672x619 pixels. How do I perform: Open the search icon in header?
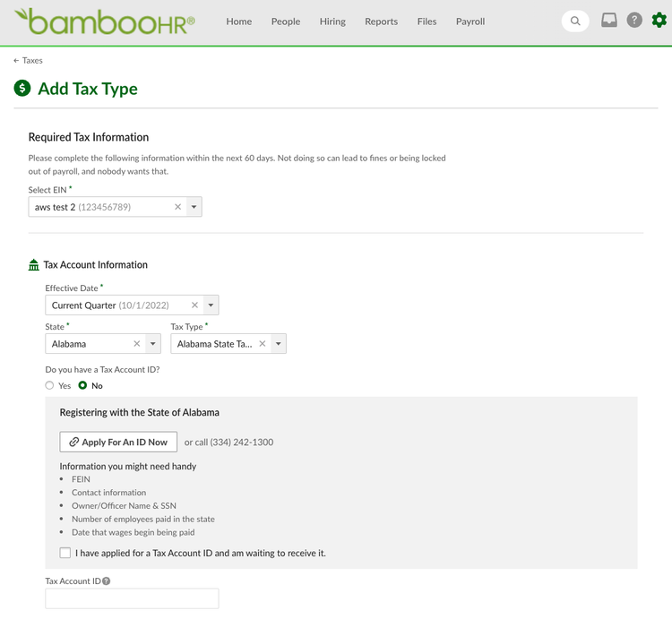[575, 21]
